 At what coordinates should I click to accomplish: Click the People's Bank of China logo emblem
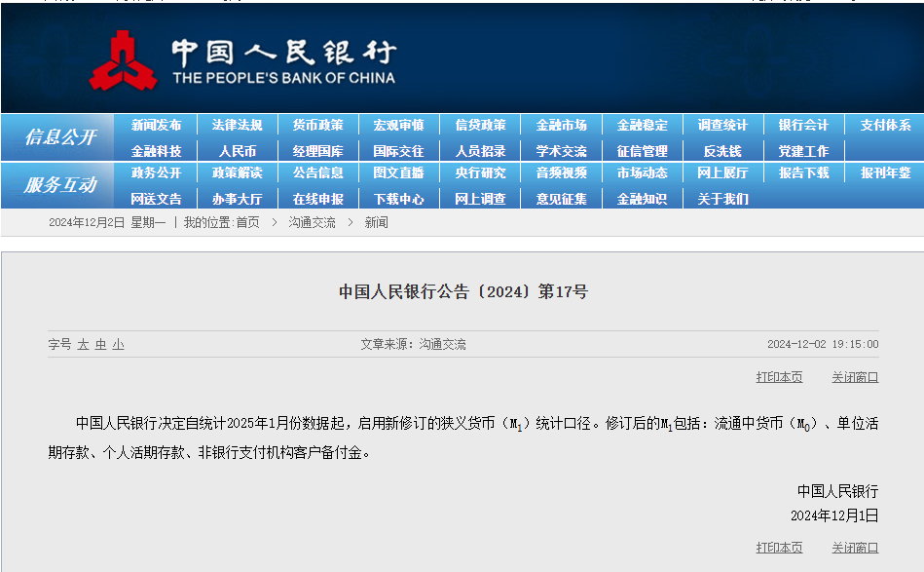[x=124, y=60]
